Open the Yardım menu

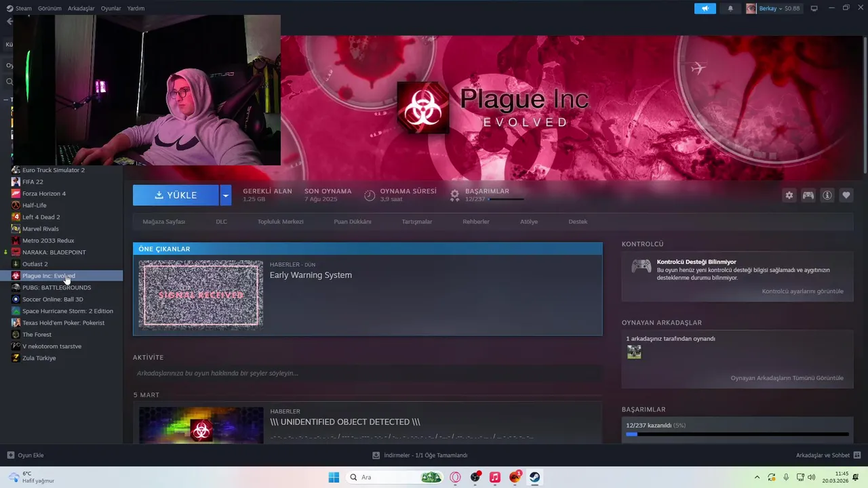click(136, 8)
